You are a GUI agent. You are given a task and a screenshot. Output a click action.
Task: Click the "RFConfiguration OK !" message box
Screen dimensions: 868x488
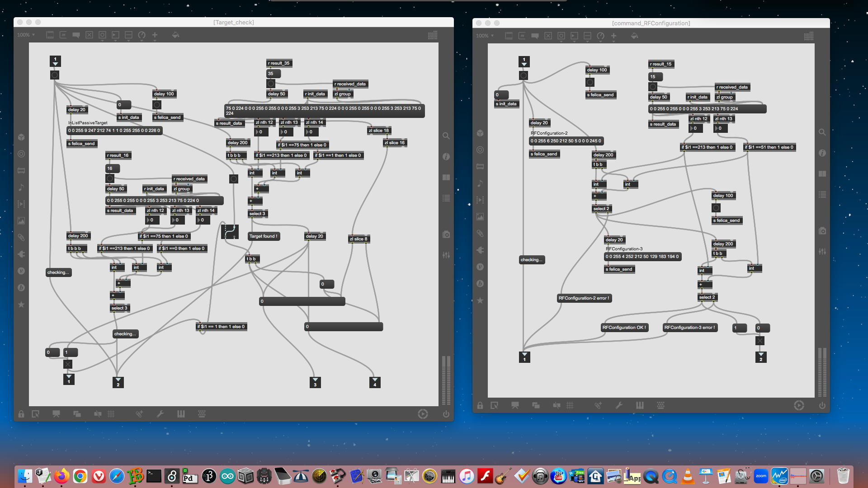click(x=624, y=328)
